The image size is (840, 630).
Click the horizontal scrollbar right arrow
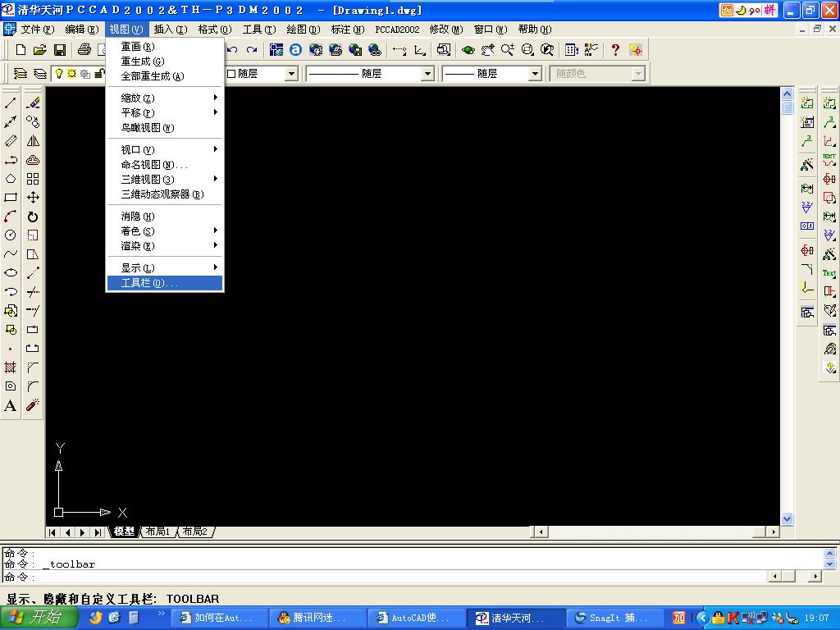(x=773, y=532)
